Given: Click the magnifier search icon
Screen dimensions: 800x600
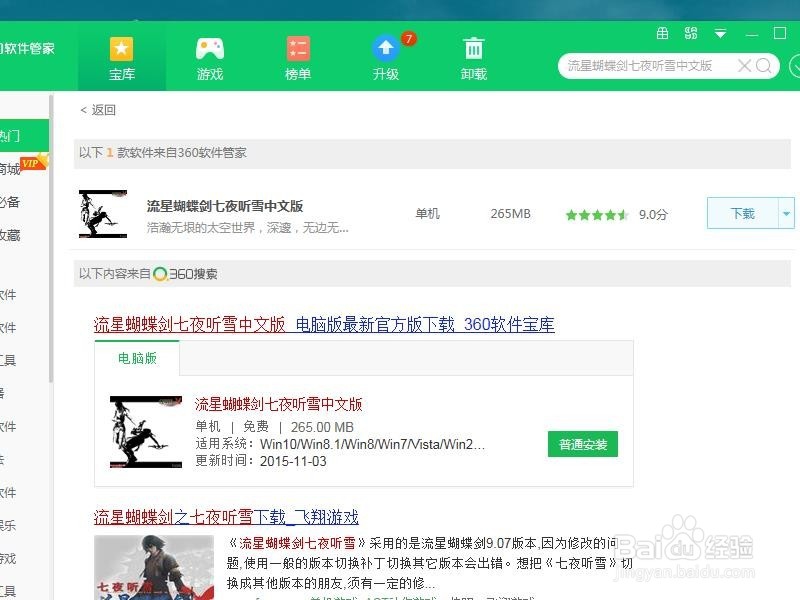Looking at the screenshot, I should pos(764,66).
